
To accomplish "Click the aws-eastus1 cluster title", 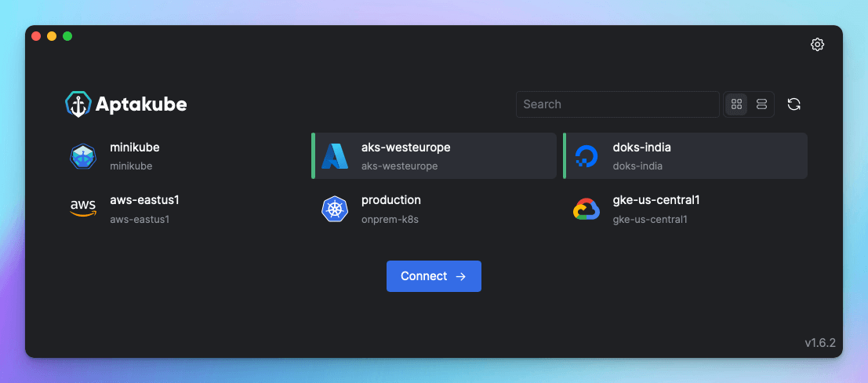I will [x=144, y=200].
